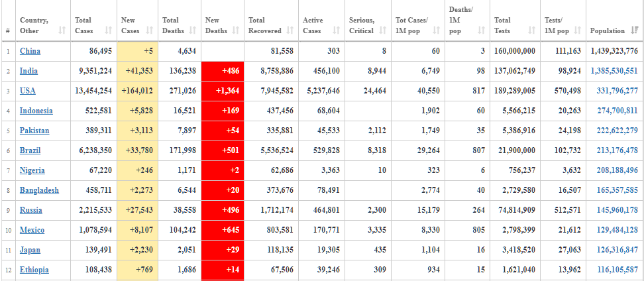Click the Total Cases column header
Screen dimensions: 644x281
(x=93, y=21)
